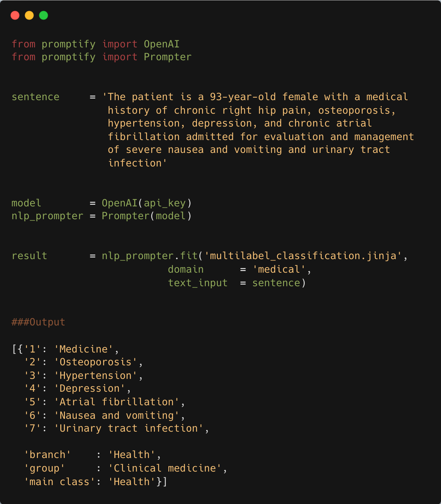Click the Prompter import on second line
Viewport: 441px width, 504px height.
(x=168, y=57)
